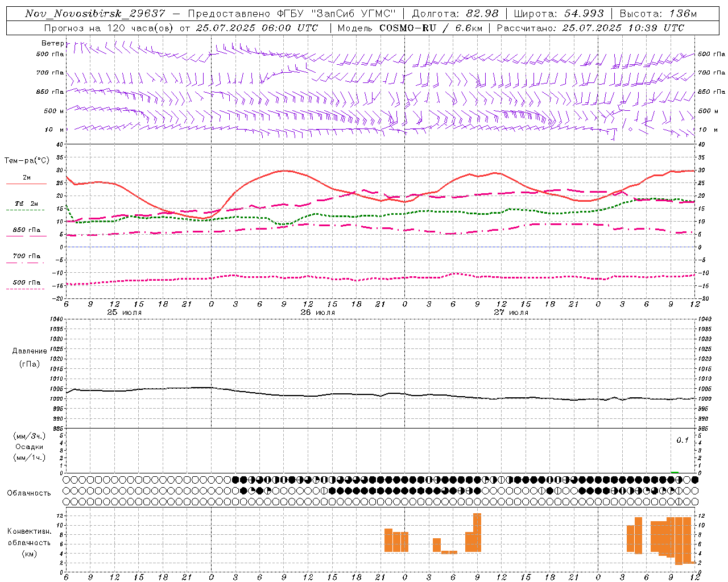Click the model name COSMO-RU / 6.6км
This screenshot has height=582, width=728.
coord(432,28)
